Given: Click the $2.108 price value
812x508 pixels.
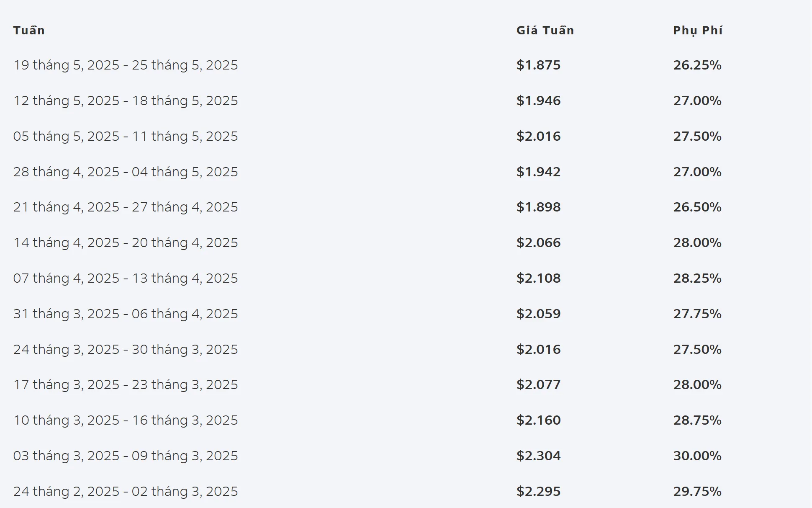Looking at the screenshot, I should pos(538,278).
